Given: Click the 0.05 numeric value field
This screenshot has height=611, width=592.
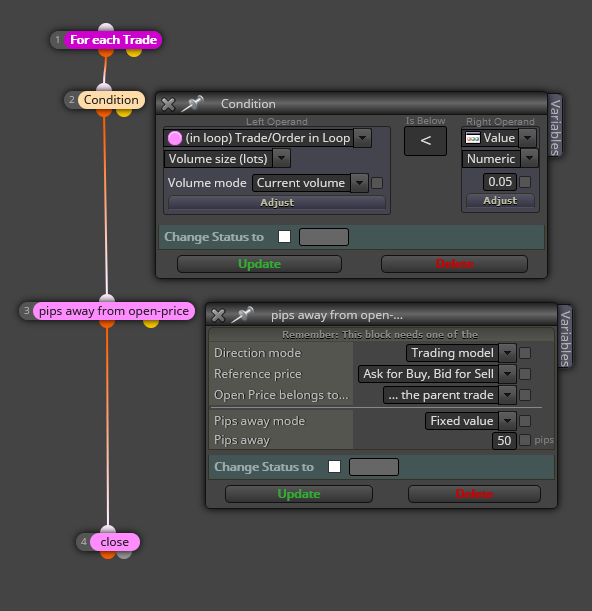Looking at the screenshot, I should click(500, 182).
